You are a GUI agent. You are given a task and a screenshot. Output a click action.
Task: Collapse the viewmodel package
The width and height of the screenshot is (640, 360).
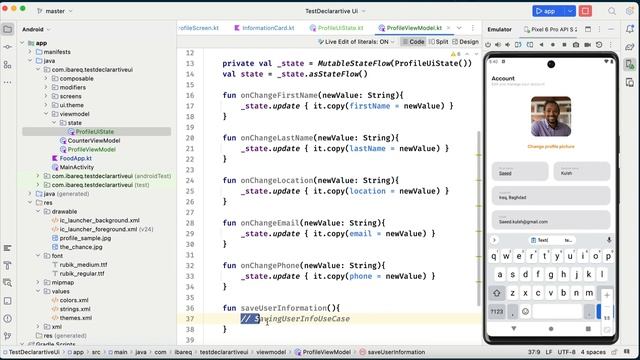pyautogui.click(x=46, y=114)
